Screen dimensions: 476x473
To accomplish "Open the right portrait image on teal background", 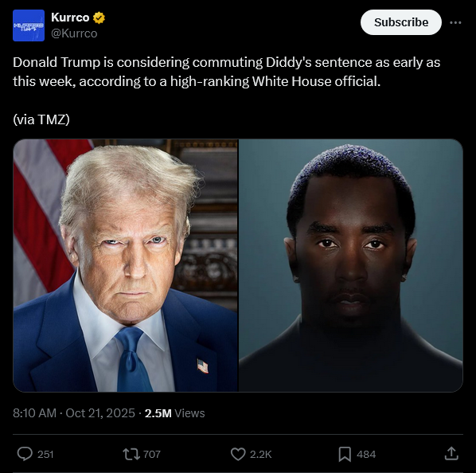I will click(351, 265).
